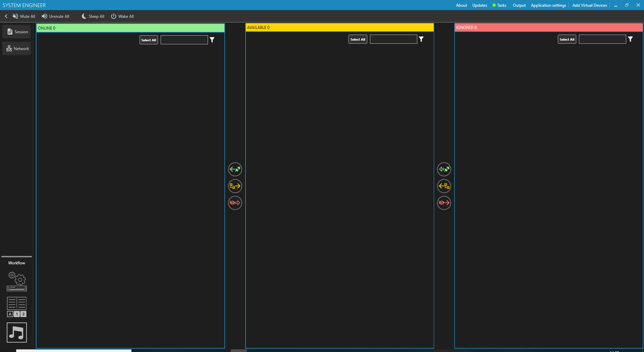Open the A 1 2 list workflow icon
The image size is (644, 352).
(17, 307)
